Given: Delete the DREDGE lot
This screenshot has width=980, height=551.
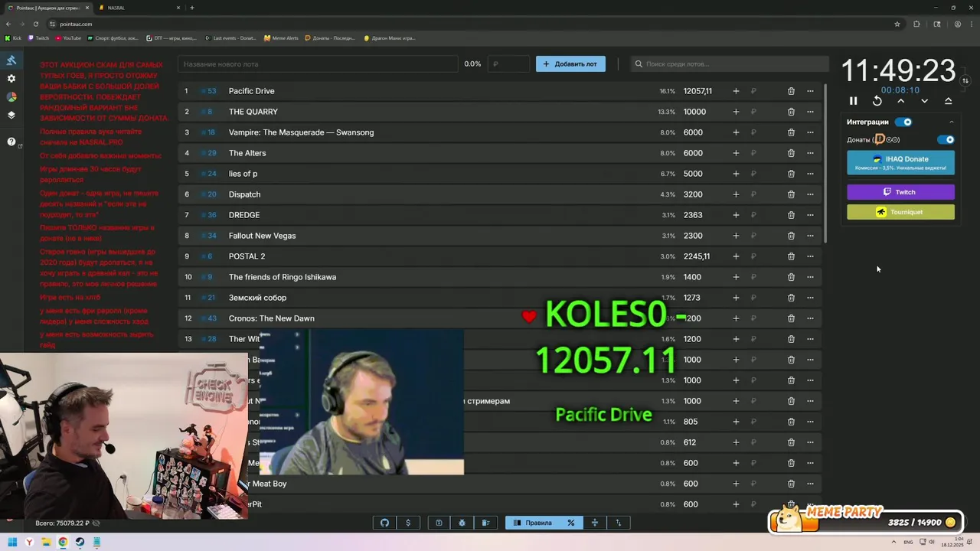Looking at the screenshot, I should [791, 215].
